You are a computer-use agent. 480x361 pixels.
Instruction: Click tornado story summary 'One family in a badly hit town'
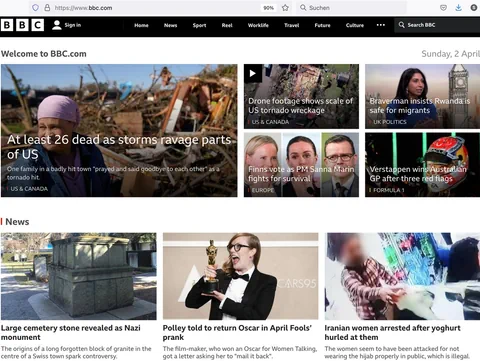113,173
